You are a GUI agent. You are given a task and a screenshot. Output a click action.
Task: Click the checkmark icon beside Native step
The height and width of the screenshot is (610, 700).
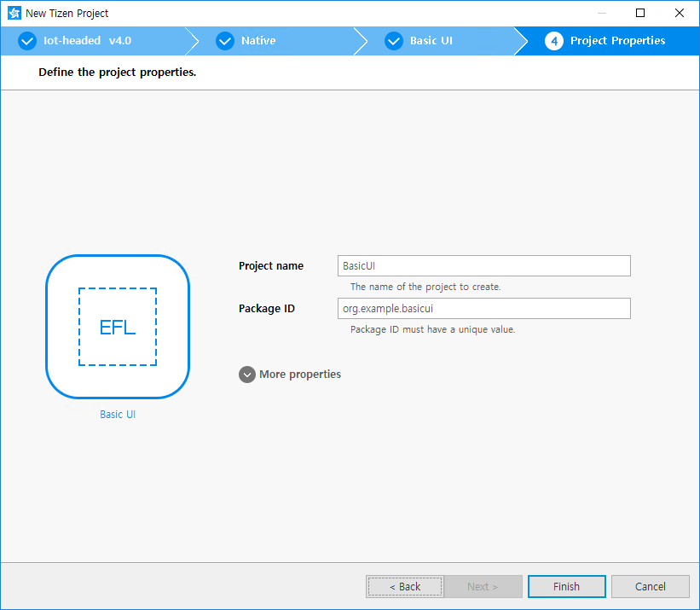coord(225,41)
